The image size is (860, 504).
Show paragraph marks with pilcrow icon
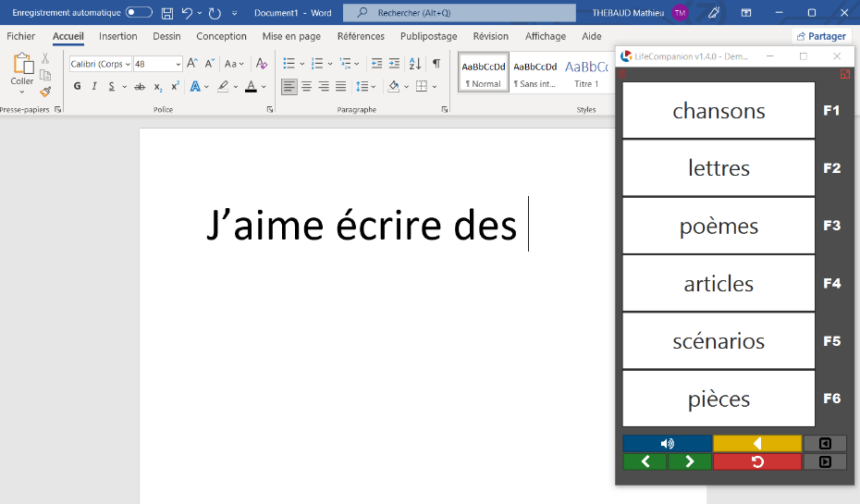436,64
